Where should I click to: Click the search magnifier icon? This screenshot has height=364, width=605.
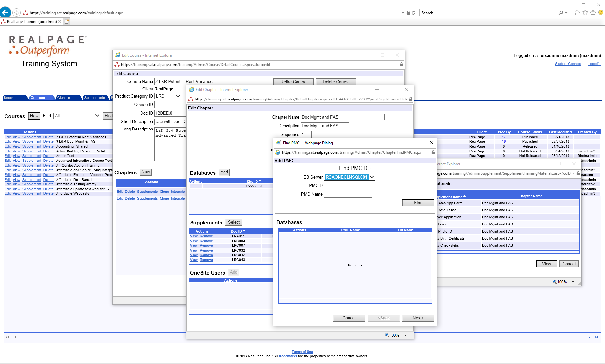point(561,13)
